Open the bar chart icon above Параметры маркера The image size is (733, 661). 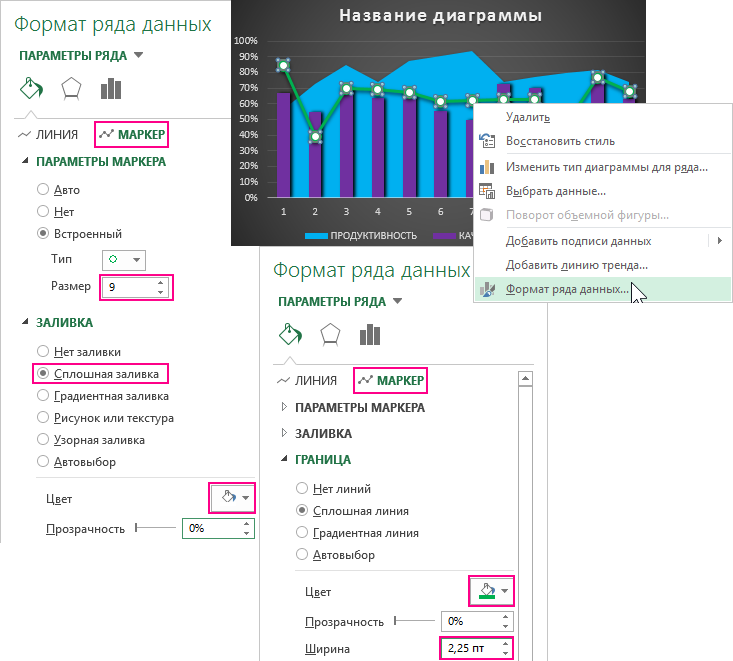pyautogui.click(x=111, y=89)
